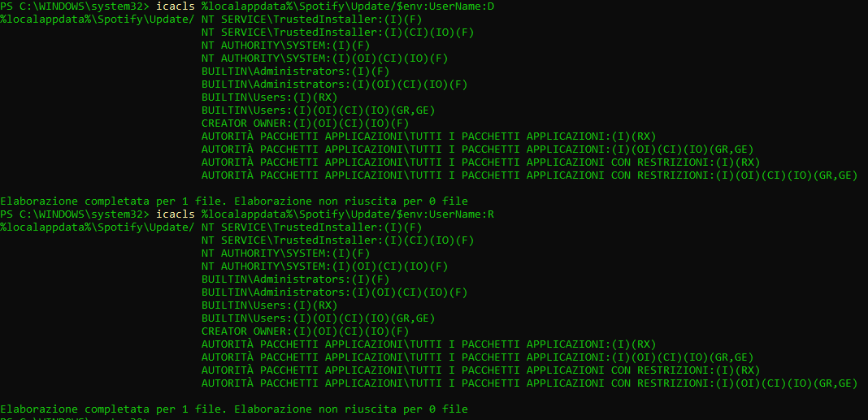Click CREATOR OWNER entry in the second output

point(305,331)
